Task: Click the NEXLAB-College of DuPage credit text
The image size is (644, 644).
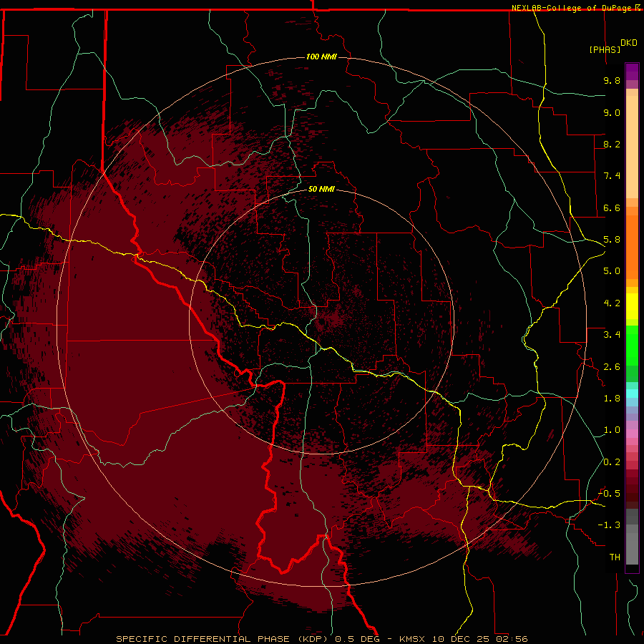Action: pyautogui.click(x=572, y=8)
